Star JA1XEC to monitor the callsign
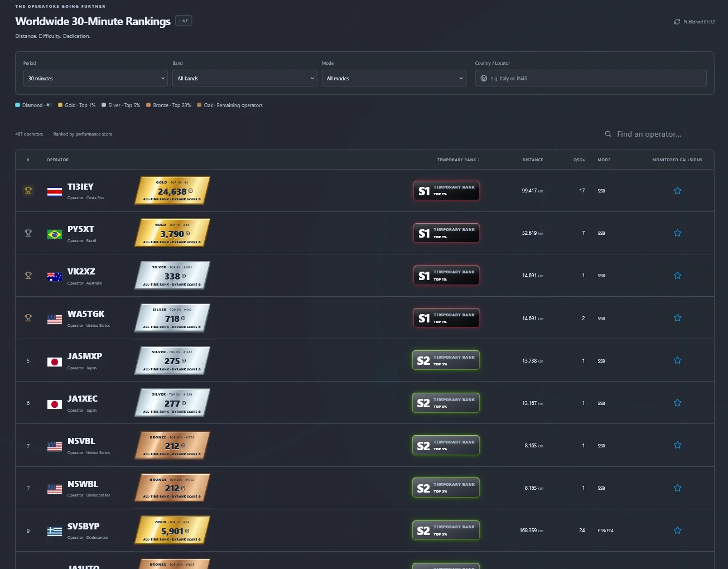728x569 pixels. (x=677, y=403)
